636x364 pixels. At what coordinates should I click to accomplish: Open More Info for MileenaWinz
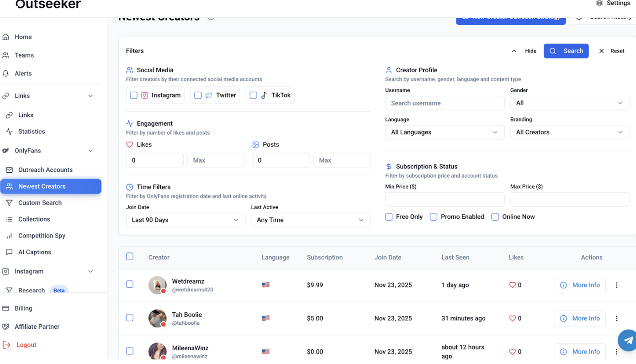[x=580, y=351]
